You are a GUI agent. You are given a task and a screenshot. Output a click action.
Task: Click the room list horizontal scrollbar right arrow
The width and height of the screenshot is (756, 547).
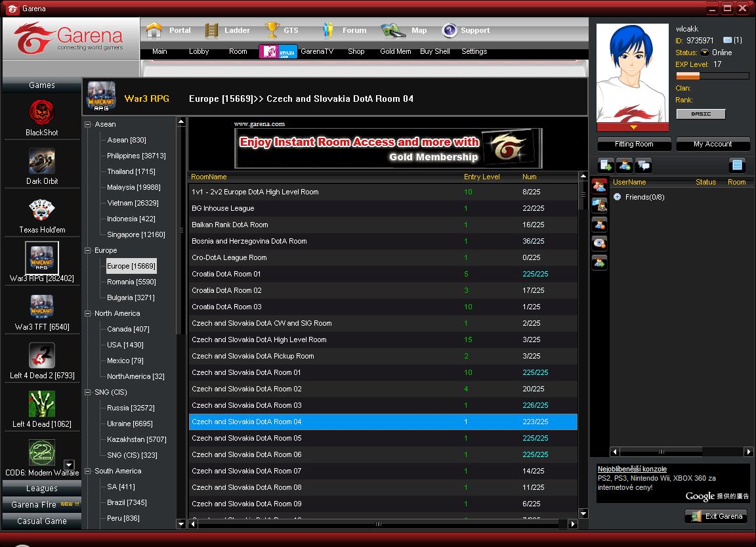coord(573,524)
